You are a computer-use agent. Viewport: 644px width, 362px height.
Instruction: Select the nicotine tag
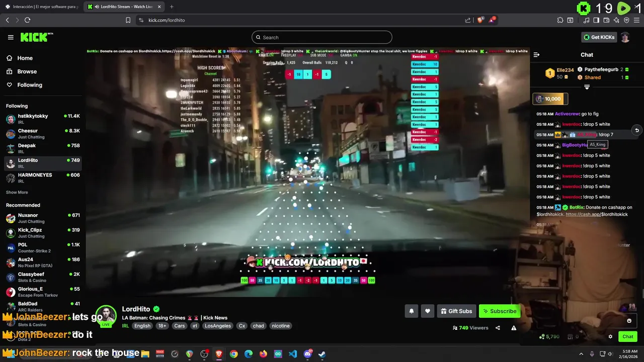click(281, 326)
